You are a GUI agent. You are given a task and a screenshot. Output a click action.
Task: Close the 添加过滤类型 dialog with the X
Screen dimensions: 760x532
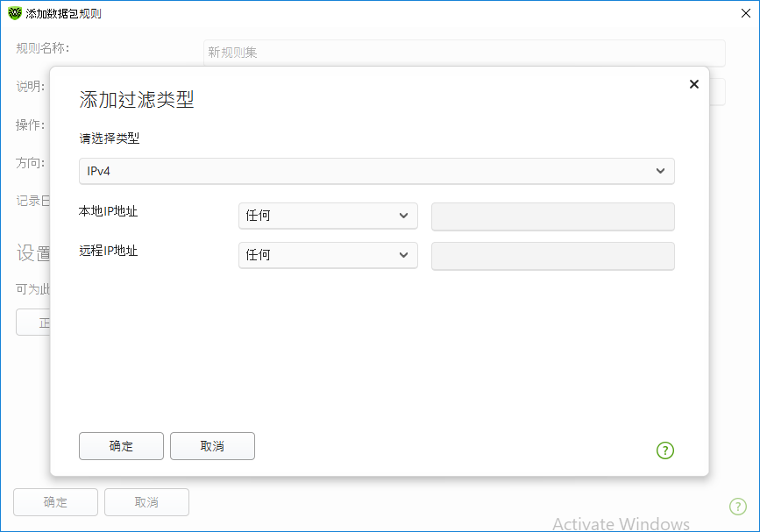(693, 84)
